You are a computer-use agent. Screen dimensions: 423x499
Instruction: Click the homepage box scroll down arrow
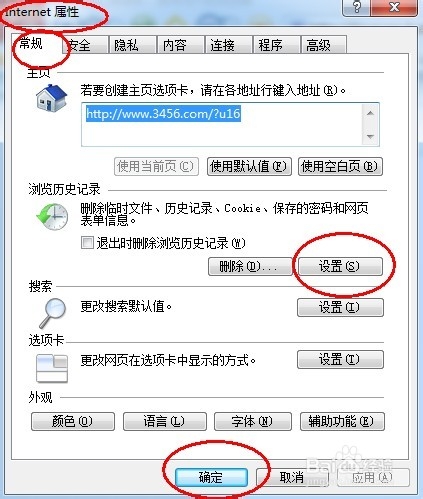370,136
